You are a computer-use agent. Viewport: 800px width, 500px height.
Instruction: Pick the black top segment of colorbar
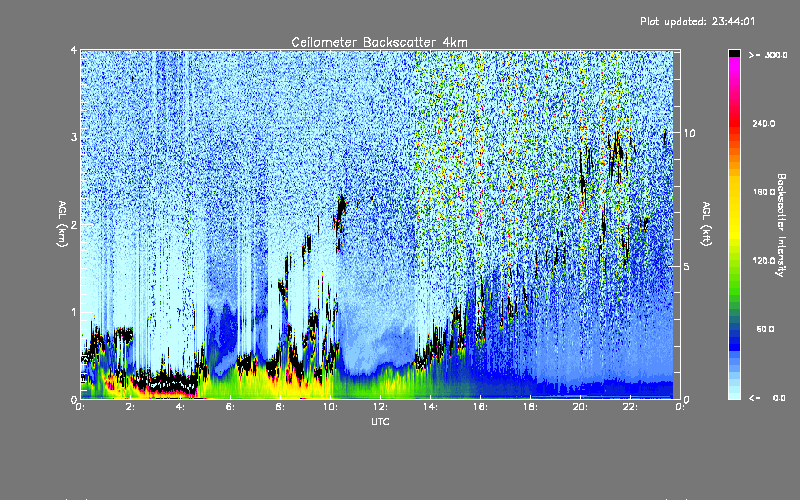point(734,53)
